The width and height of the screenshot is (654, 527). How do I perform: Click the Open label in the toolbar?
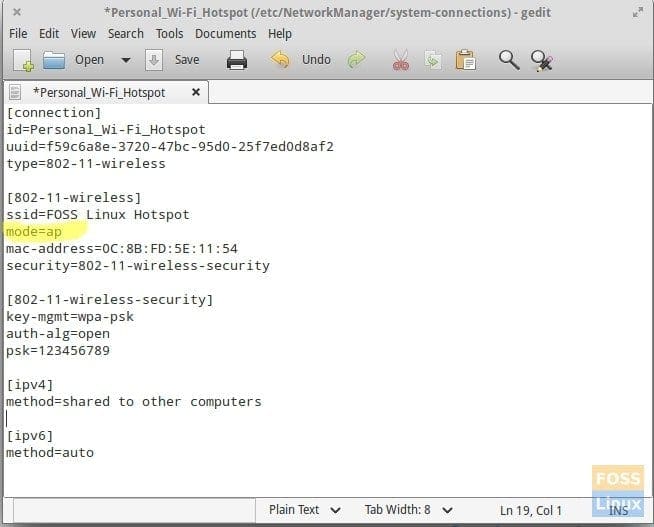[x=89, y=60]
